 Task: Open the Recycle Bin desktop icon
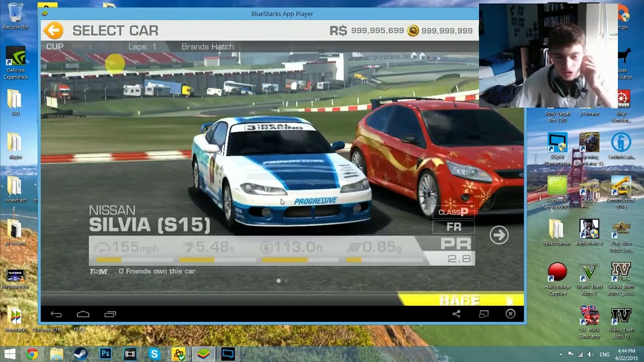(x=16, y=17)
